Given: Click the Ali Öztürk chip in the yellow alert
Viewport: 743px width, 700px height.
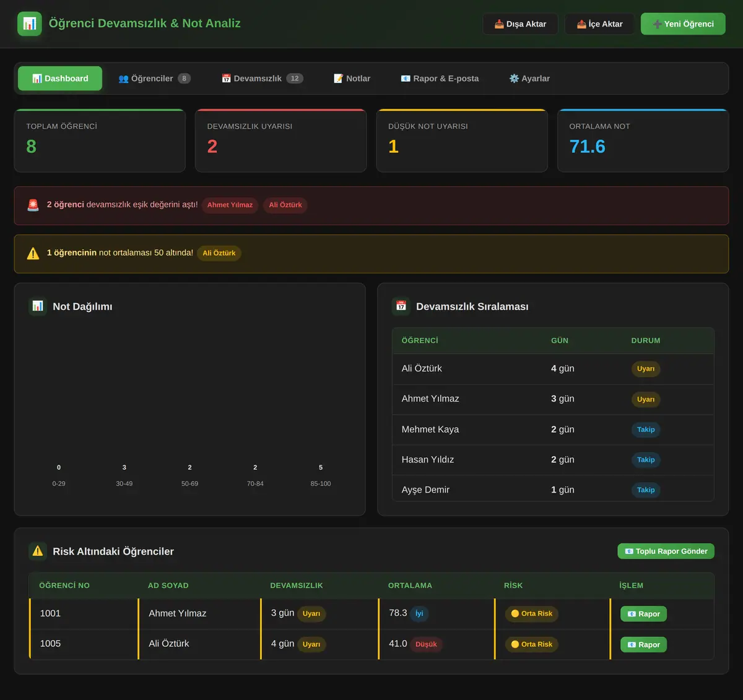Looking at the screenshot, I should pyautogui.click(x=219, y=253).
